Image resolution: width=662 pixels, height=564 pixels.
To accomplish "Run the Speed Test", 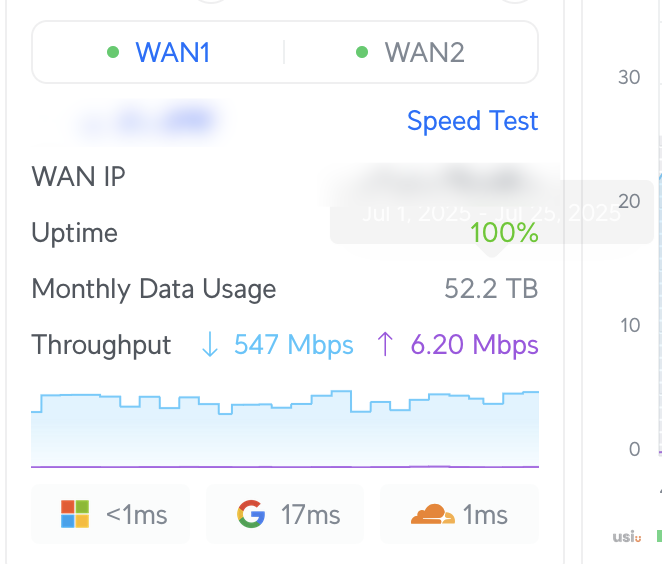I will pyautogui.click(x=472, y=121).
